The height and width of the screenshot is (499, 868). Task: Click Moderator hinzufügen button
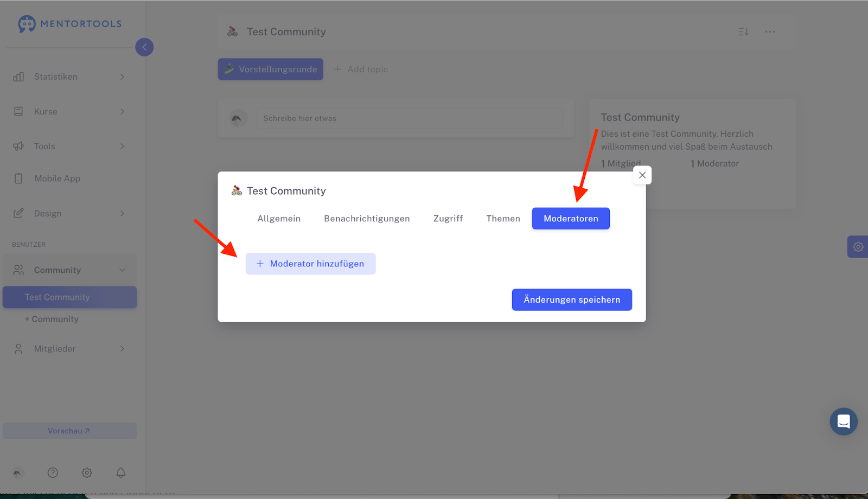310,264
